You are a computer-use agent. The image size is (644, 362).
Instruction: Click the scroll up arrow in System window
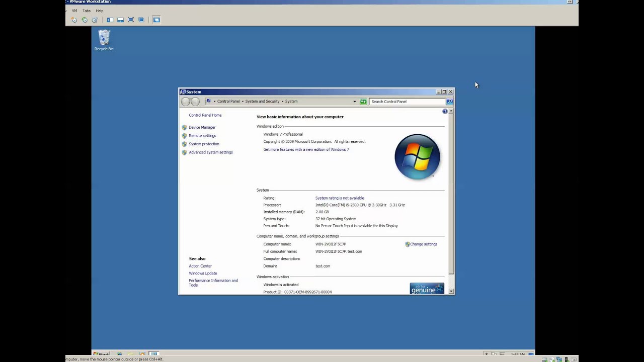click(451, 111)
